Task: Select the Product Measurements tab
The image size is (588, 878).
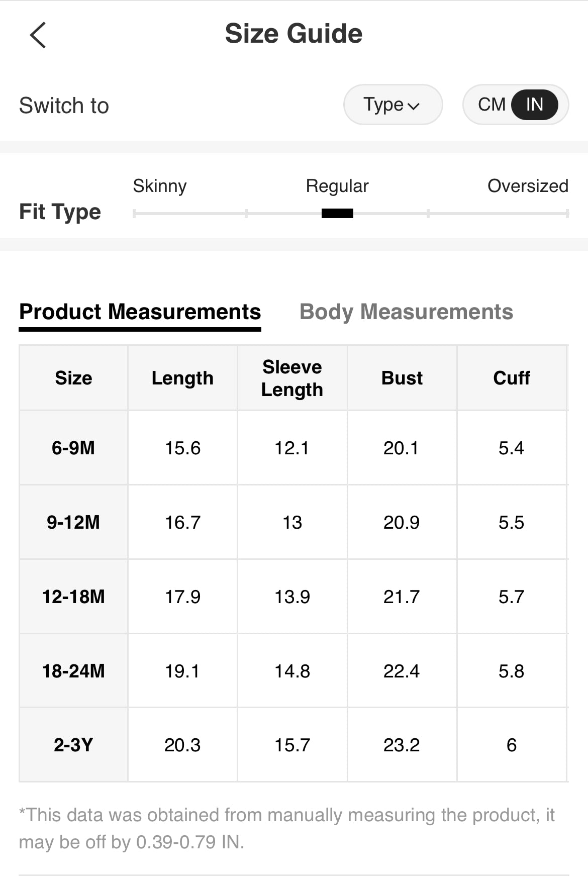Action: 140,312
